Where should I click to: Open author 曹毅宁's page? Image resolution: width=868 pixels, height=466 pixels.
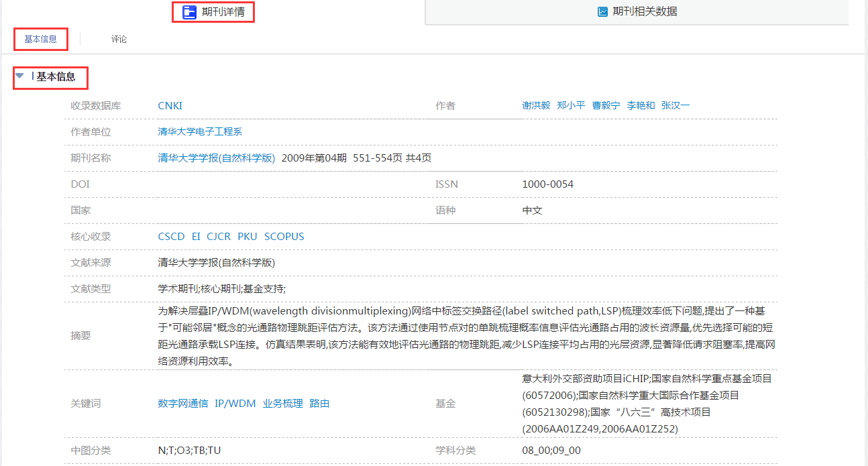click(x=606, y=106)
